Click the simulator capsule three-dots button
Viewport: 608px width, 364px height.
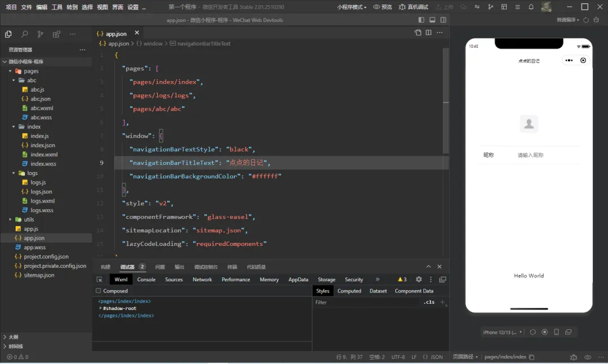(569, 60)
